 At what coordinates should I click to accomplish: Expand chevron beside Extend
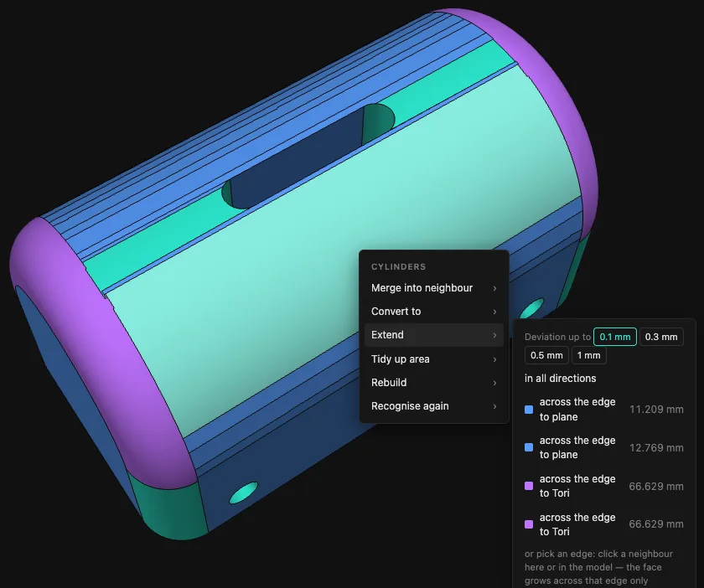pyautogui.click(x=494, y=335)
